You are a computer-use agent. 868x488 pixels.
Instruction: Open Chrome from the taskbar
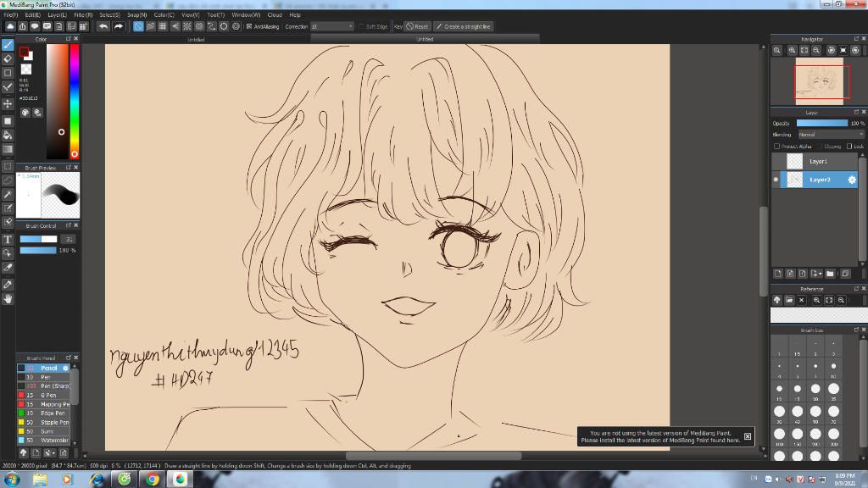pyautogui.click(x=153, y=480)
